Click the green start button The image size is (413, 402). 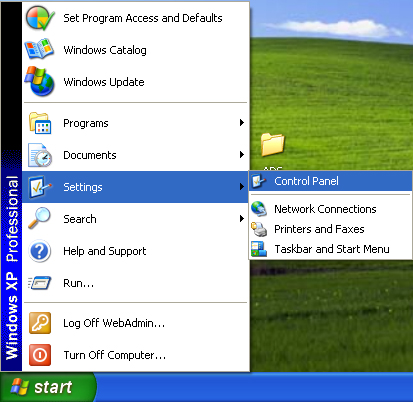pyautogui.click(x=48, y=387)
